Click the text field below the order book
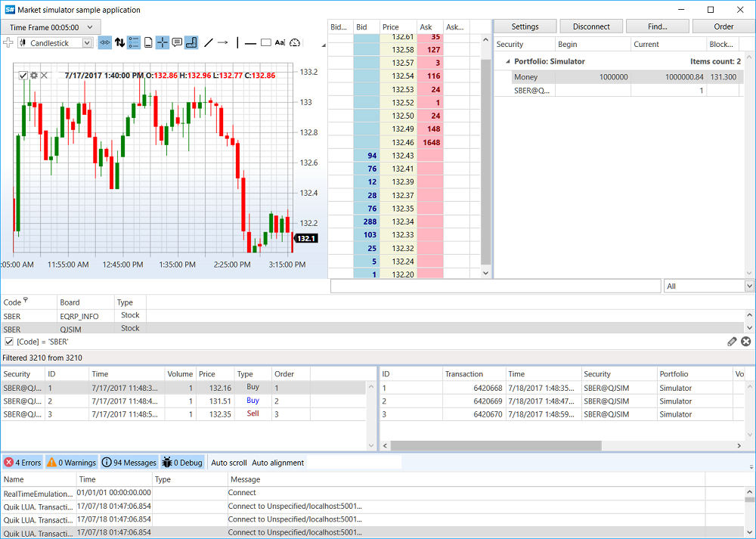The image size is (756, 539). [x=496, y=286]
